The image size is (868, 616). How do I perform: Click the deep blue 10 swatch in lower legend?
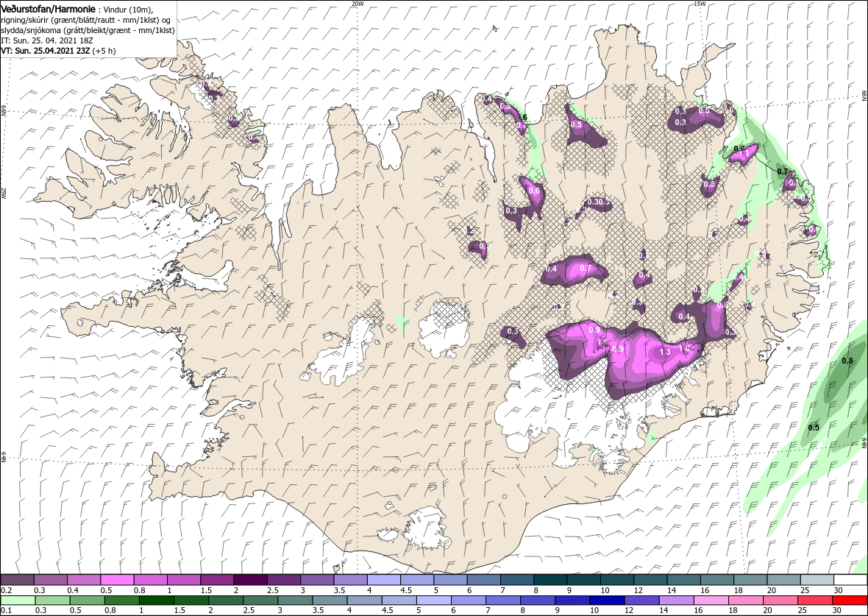click(608, 601)
